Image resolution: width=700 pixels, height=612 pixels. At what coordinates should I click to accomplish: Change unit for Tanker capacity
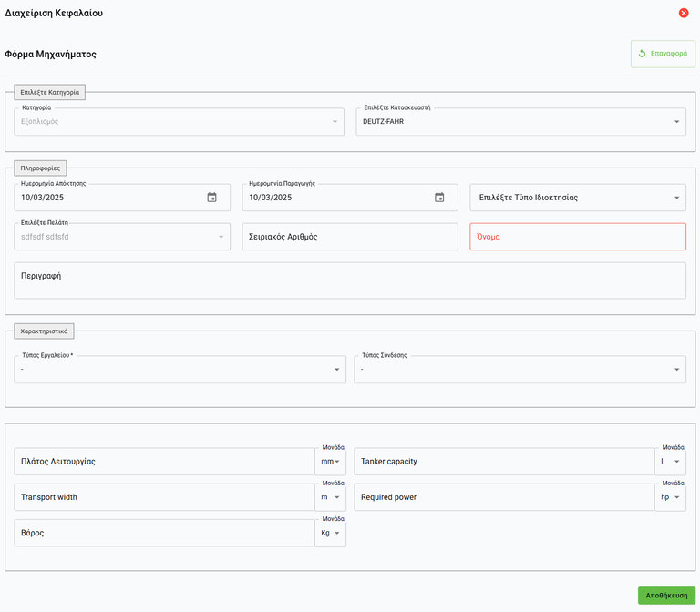[670, 461]
